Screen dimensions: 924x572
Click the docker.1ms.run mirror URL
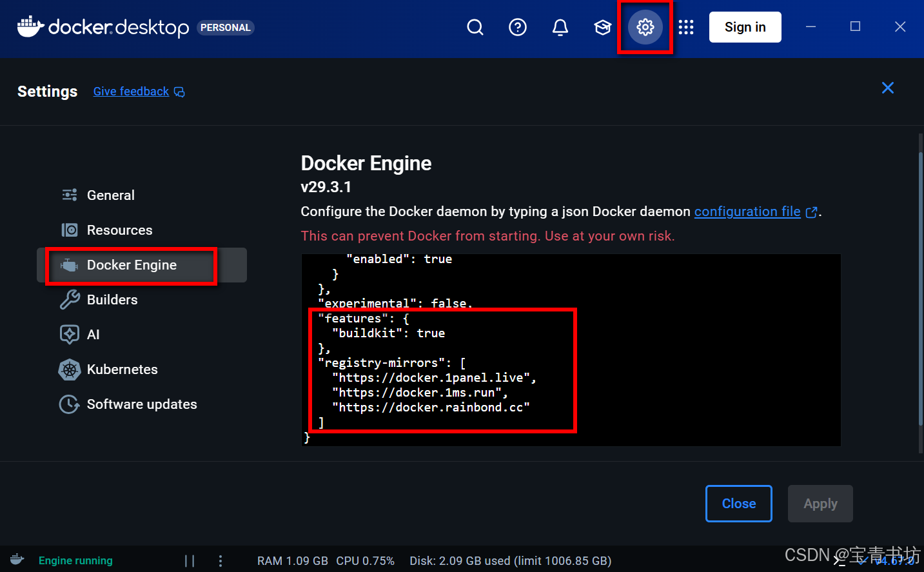pos(420,393)
